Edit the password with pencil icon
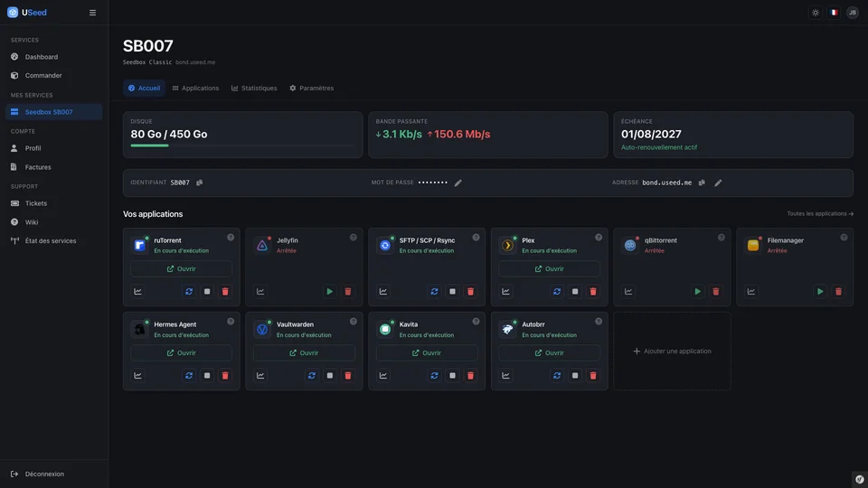The height and width of the screenshot is (488, 868). (458, 183)
